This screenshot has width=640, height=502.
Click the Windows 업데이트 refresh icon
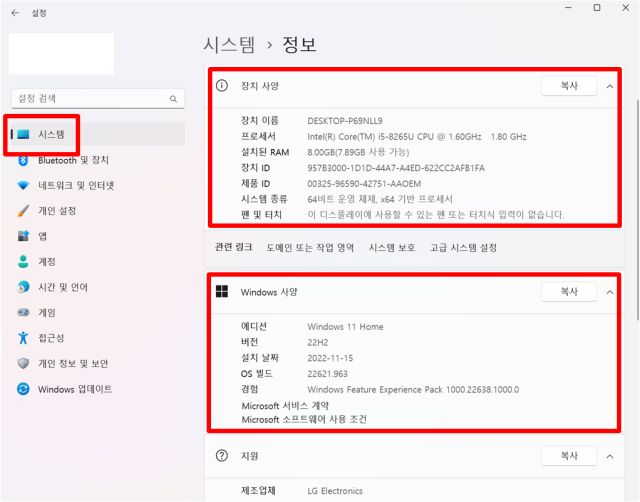(x=23, y=389)
